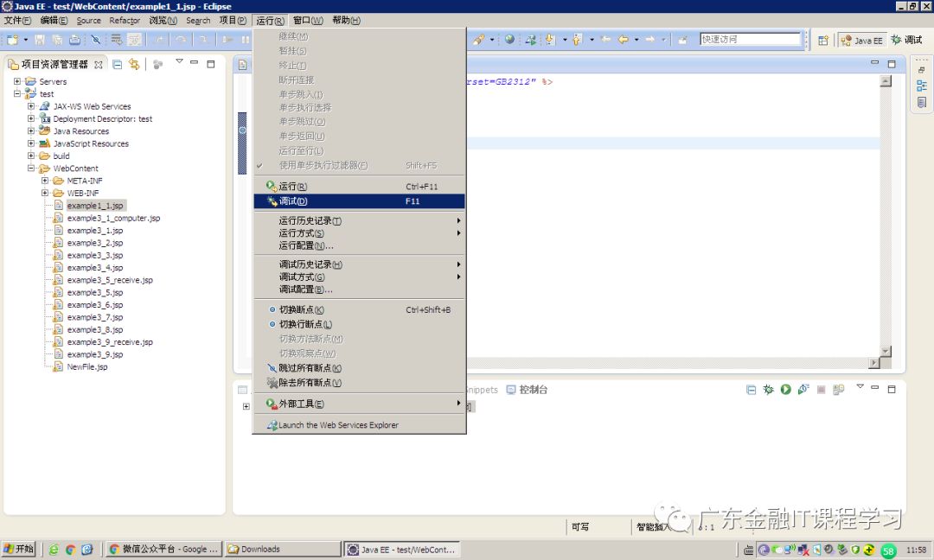
Task: Toggle line breakpoint via 切换行断点
Action: [359, 324]
